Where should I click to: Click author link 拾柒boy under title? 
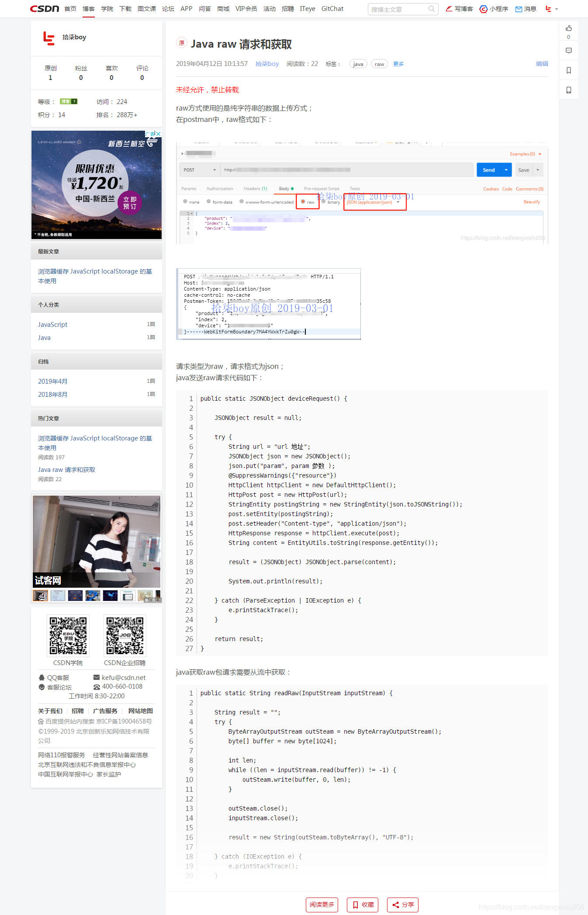click(x=267, y=64)
